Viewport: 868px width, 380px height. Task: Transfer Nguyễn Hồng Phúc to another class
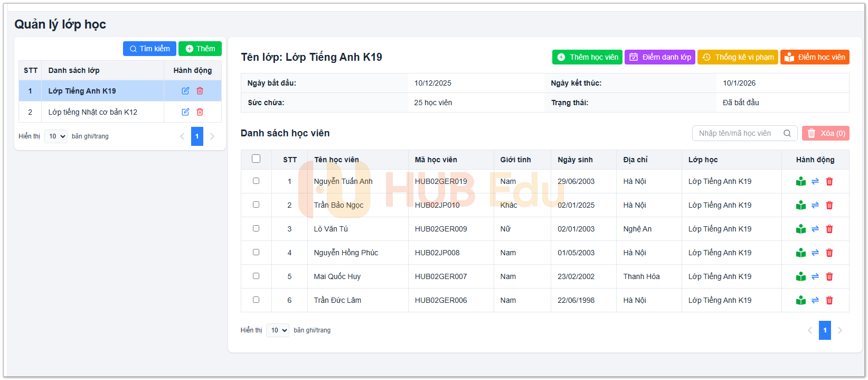(x=815, y=253)
